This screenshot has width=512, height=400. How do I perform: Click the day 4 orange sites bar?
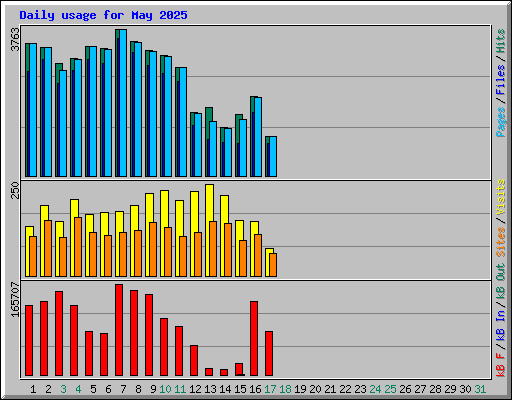[x=78, y=247]
